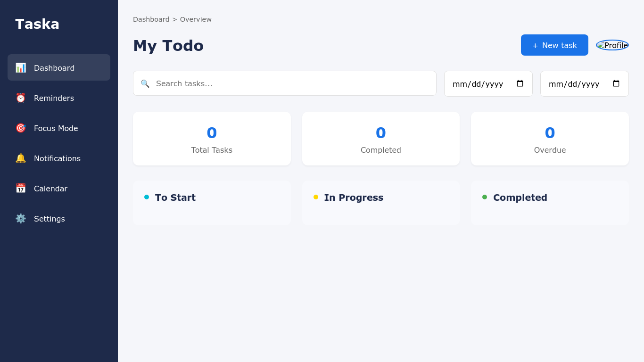Click the magnifying glass search icon
644x362 pixels.
point(145,83)
